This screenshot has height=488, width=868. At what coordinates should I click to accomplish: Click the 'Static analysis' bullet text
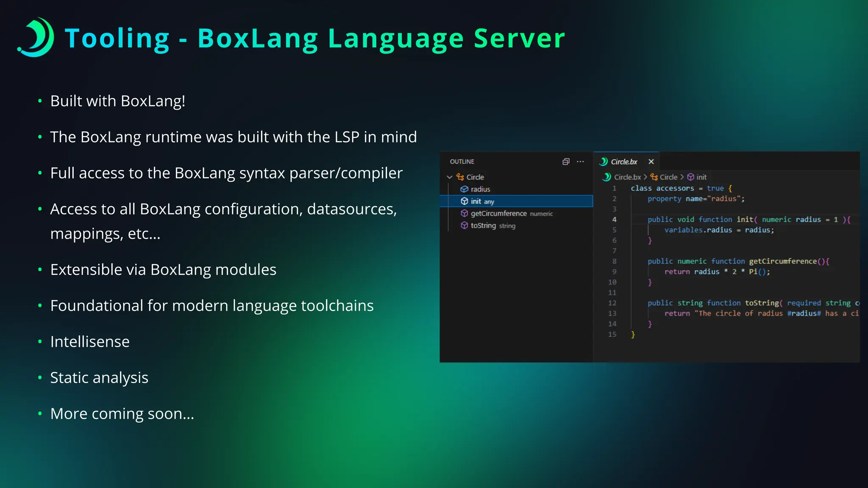(99, 378)
